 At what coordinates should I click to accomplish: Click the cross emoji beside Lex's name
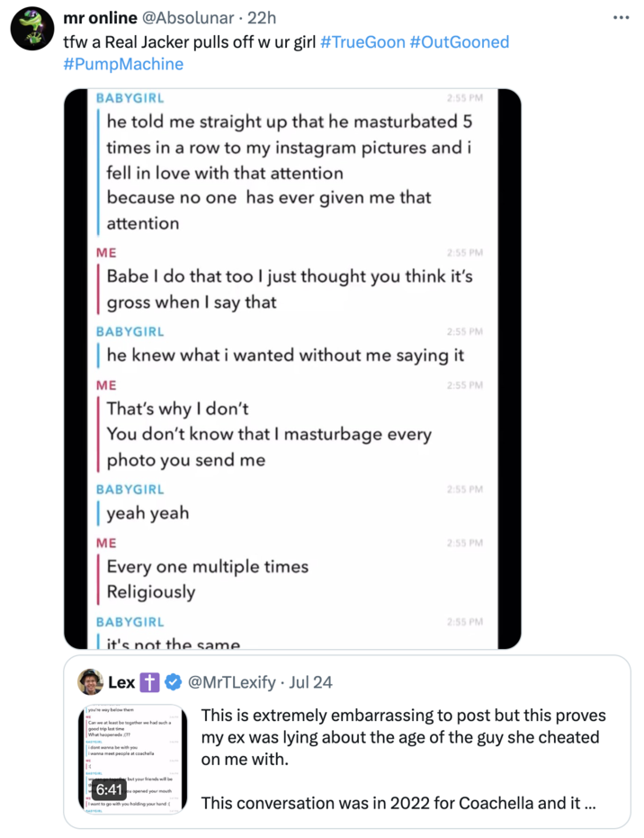[x=149, y=682]
